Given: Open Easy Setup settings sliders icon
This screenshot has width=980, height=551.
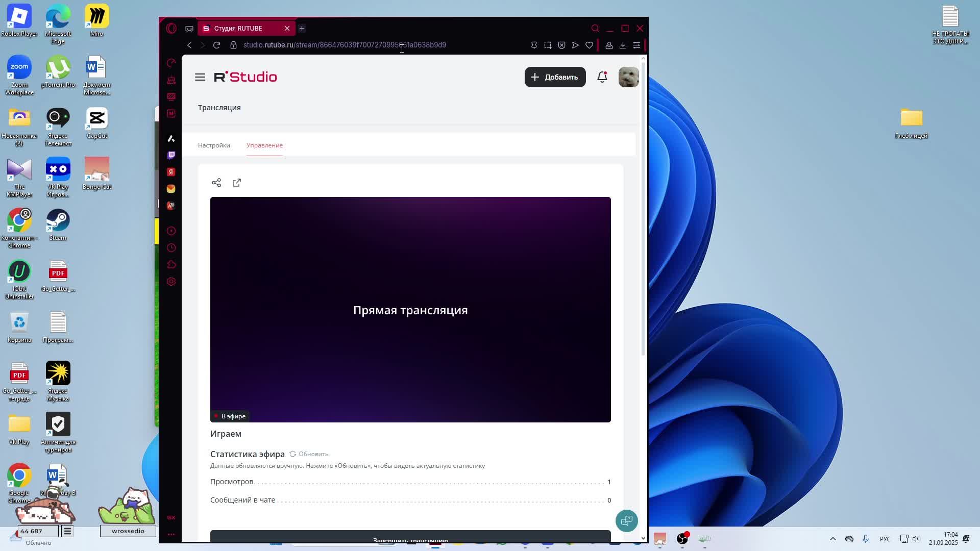Looking at the screenshot, I should click(636, 45).
